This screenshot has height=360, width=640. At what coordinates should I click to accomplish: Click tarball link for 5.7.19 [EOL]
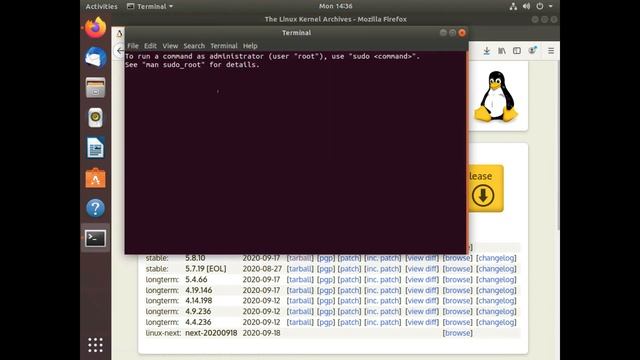[x=300, y=269]
